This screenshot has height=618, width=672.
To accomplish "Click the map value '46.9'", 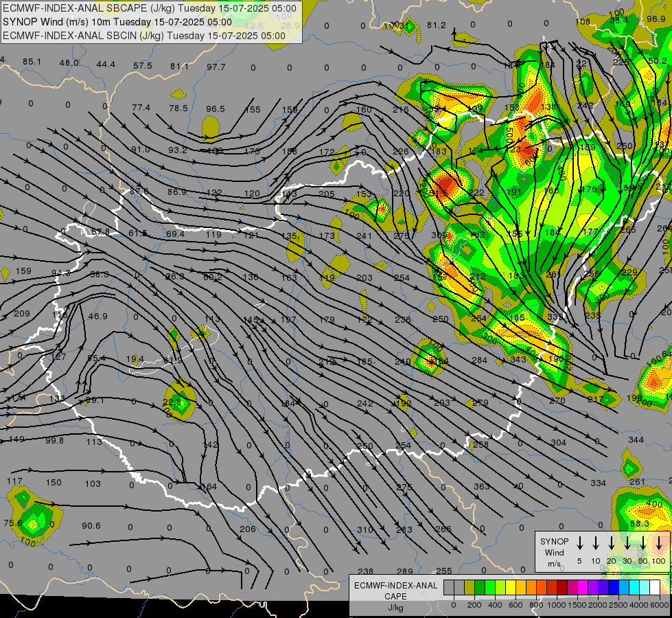I will click(x=97, y=316).
